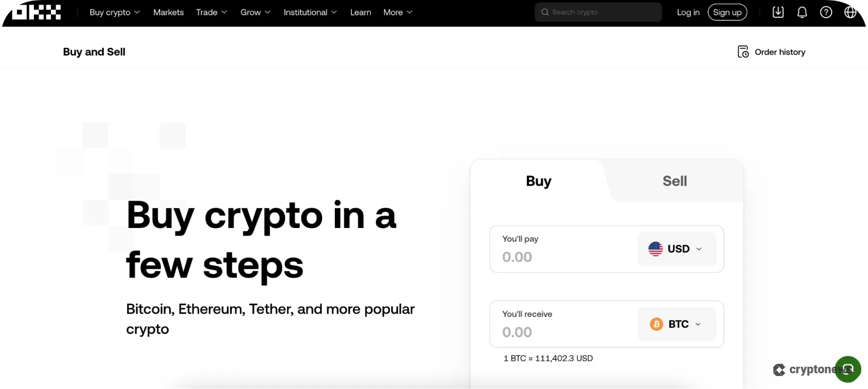Open the USD currency selector
Viewport: 868px width, 389px height.
[676, 249]
